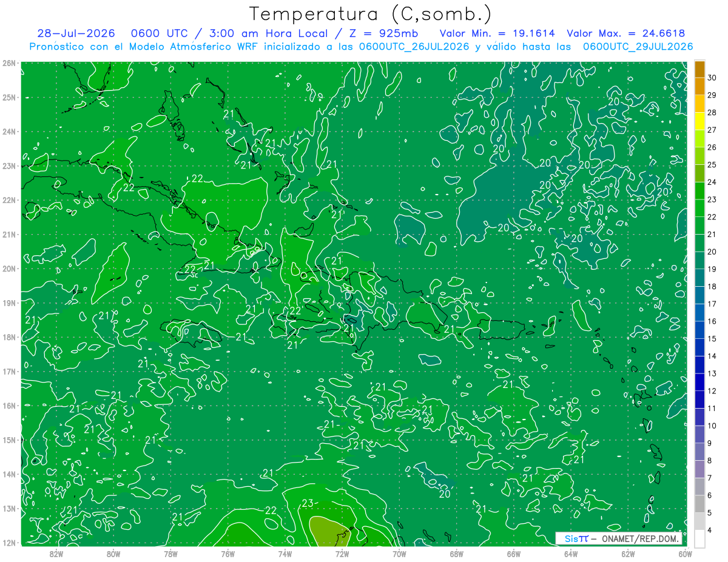Select the date "28-Jul-2026" in the header

click(76, 33)
